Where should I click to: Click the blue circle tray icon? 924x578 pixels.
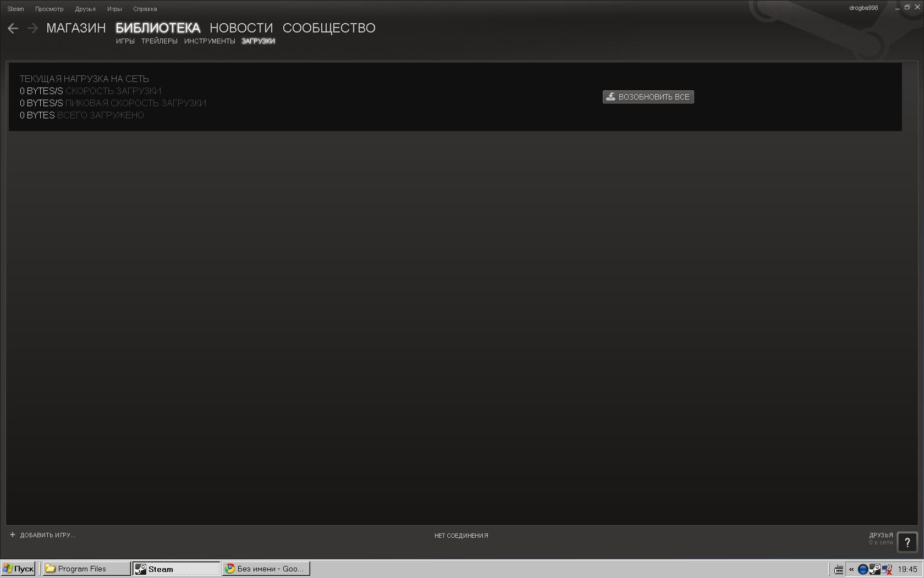[x=863, y=569]
